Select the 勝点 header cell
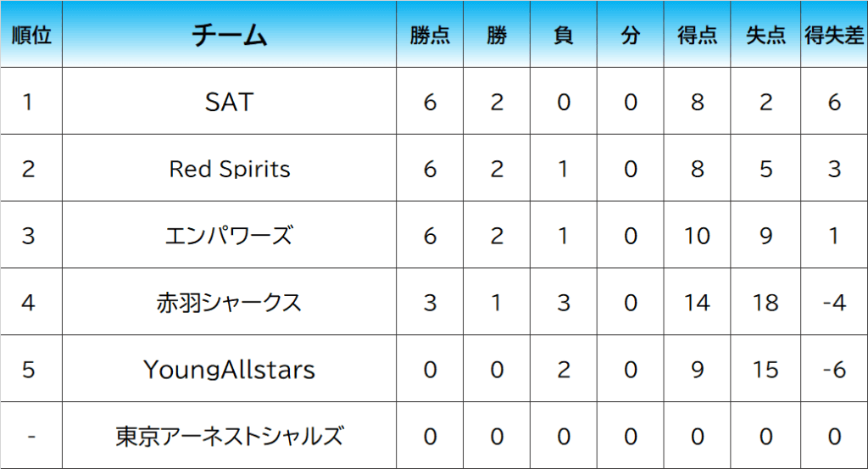868x469 pixels. 430,36
